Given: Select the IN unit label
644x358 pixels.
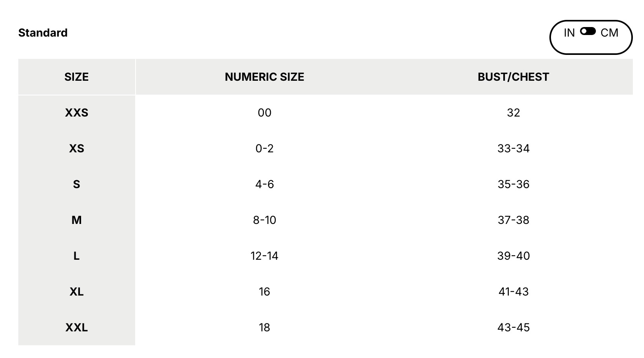Looking at the screenshot, I should 569,33.
